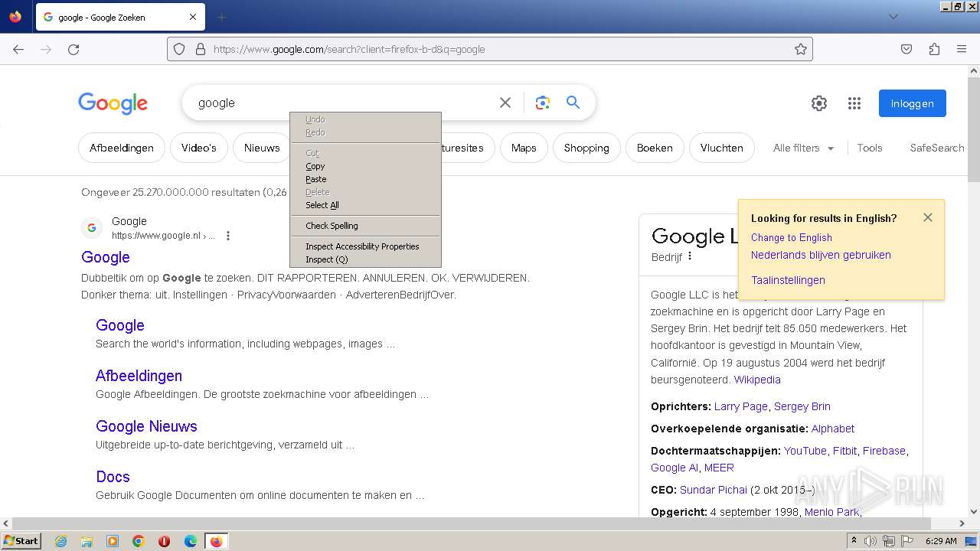Open Sundar Pichai link

(x=714, y=490)
